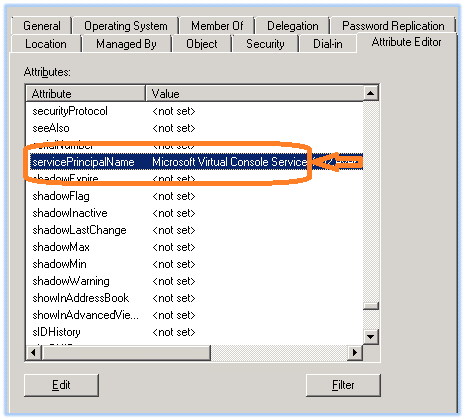Open the Security tab
This screenshot has width=465, height=420.
[x=265, y=44]
